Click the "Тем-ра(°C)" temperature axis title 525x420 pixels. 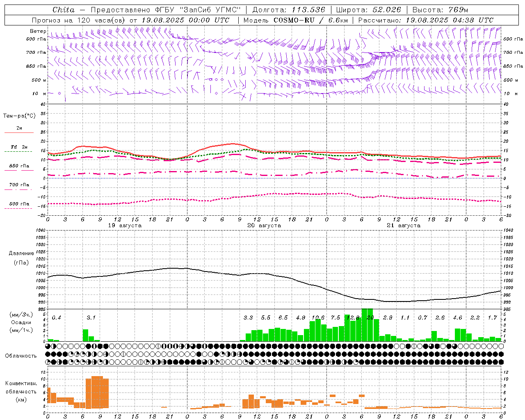[x=19, y=116]
